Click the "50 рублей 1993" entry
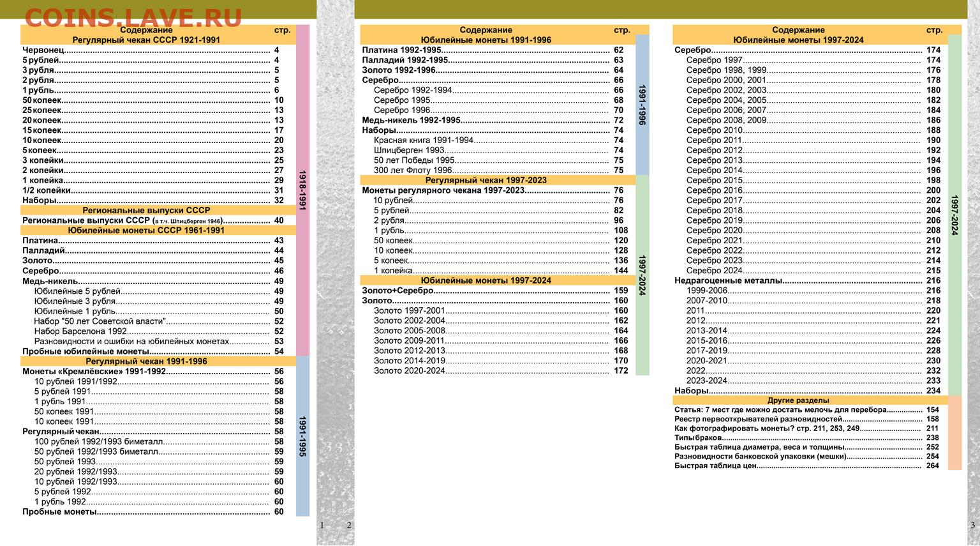Image resolution: width=980 pixels, height=546 pixels. (158, 462)
